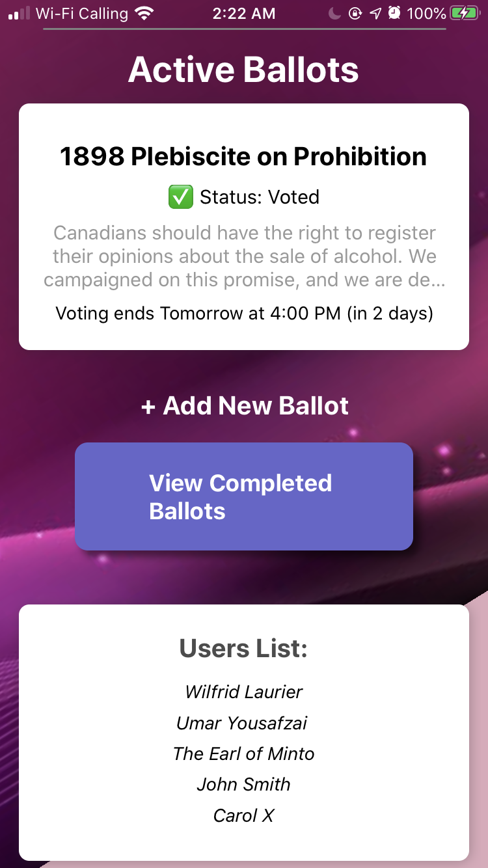Tap the Users List heading

(x=243, y=648)
